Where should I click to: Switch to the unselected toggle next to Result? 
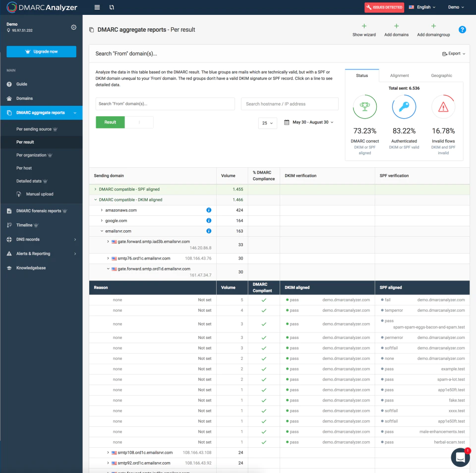coord(139,122)
